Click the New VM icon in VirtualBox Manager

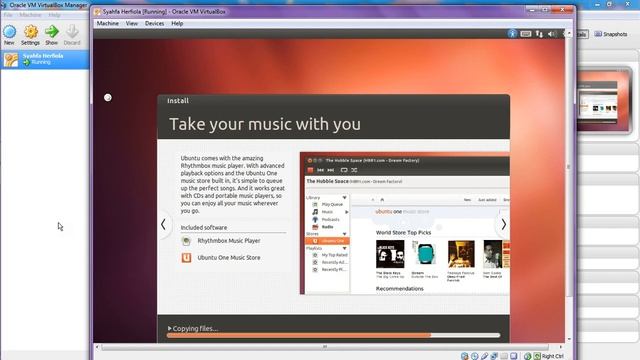[x=9, y=32]
